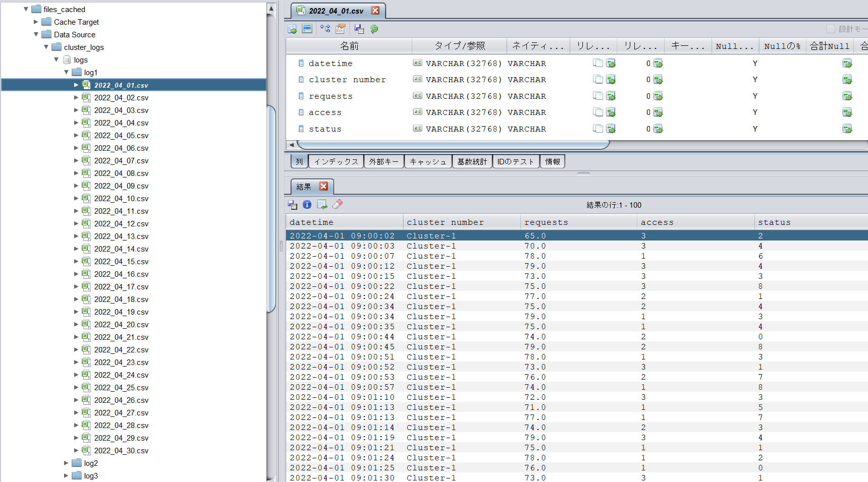This screenshot has width=868, height=482.
Task: Close the 結果 results tab
Action: (x=323, y=186)
